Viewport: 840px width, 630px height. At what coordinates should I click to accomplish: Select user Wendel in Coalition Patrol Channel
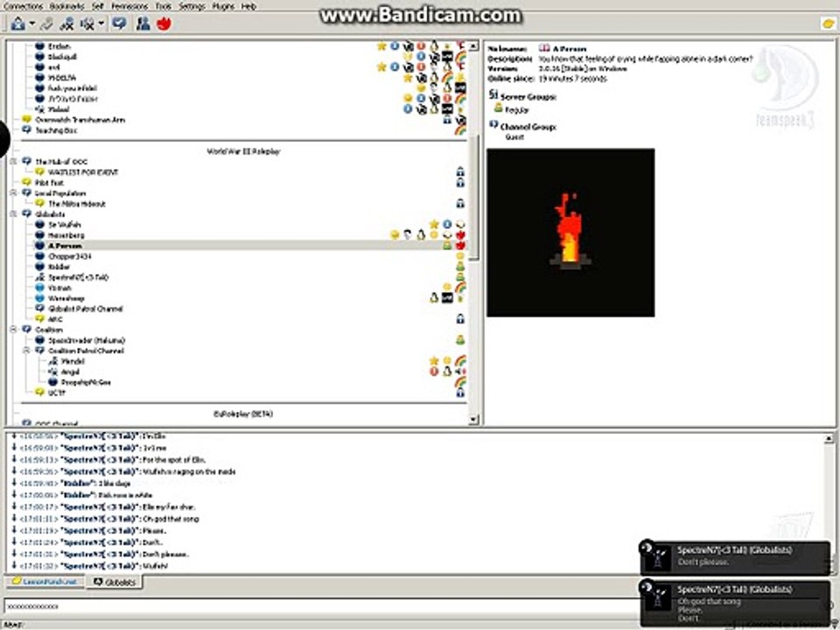(73, 361)
